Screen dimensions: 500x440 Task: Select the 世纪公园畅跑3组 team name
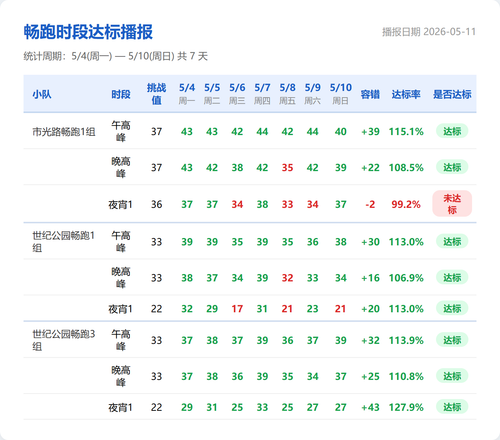pos(64,340)
